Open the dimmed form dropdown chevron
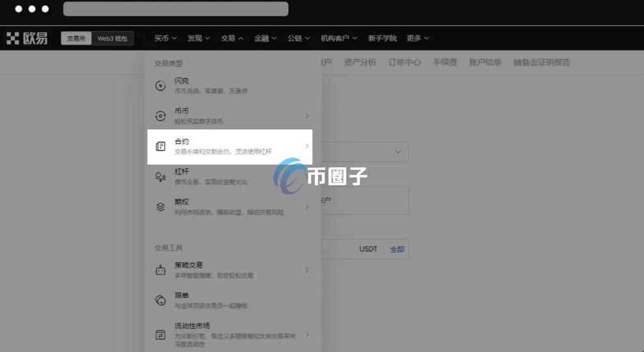644x352 pixels. coord(397,152)
